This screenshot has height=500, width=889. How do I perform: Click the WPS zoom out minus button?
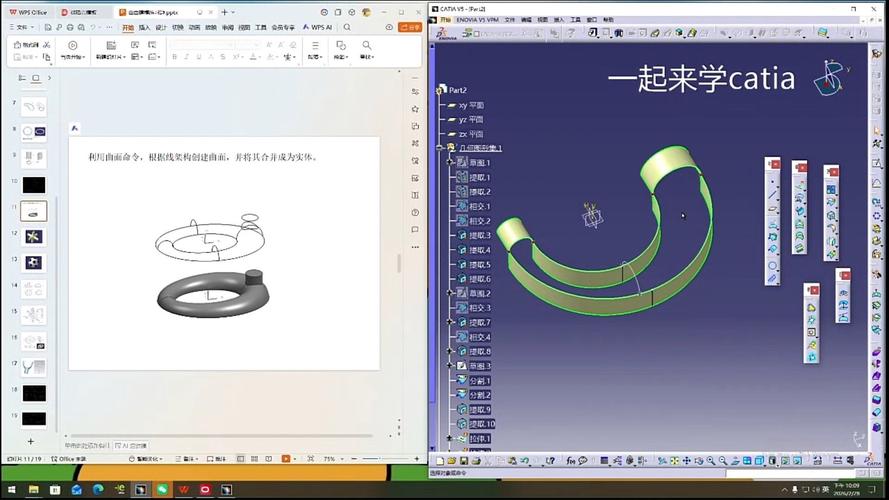(x=354, y=459)
